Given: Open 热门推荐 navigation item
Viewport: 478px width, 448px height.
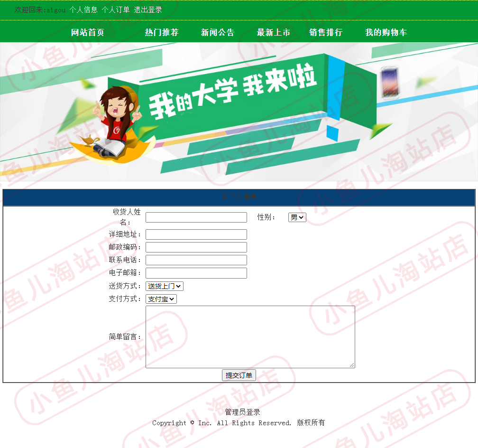Looking at the screenshot, I should coord(162,32).
